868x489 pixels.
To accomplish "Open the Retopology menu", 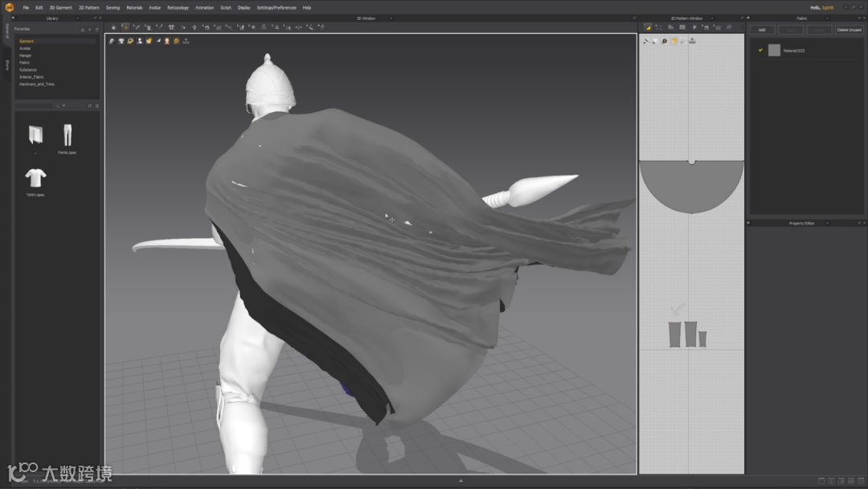I will [x=178, y=7].
